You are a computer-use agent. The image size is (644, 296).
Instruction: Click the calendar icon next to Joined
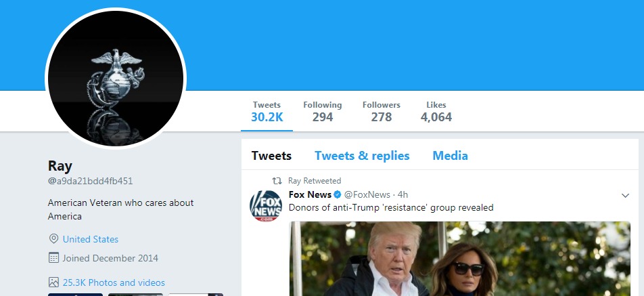coord(53,258)
